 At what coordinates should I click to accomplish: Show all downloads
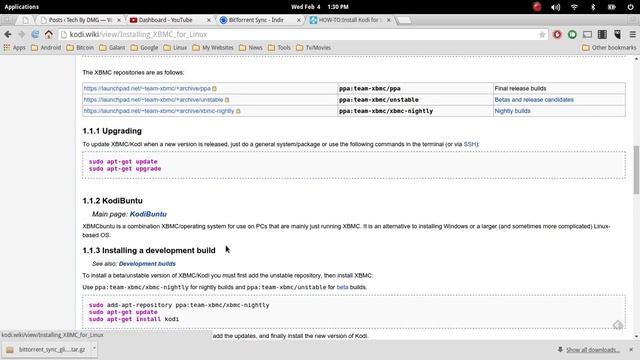(593, 350)
